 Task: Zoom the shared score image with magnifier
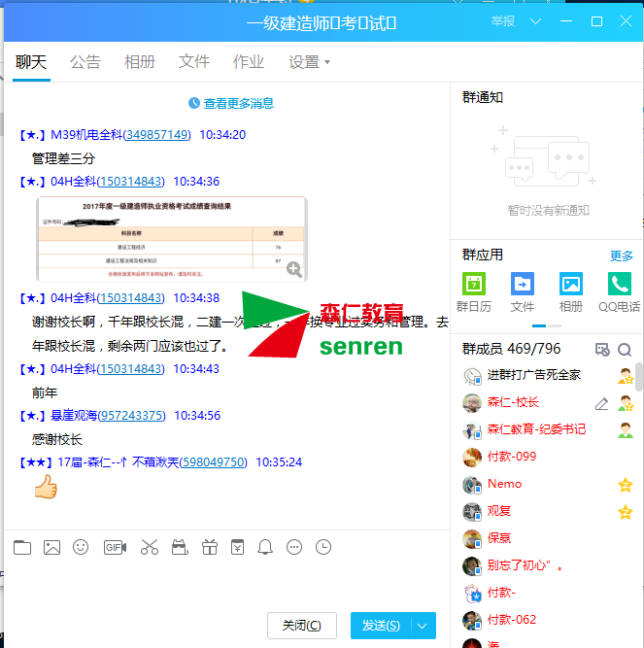click(294, 269)
